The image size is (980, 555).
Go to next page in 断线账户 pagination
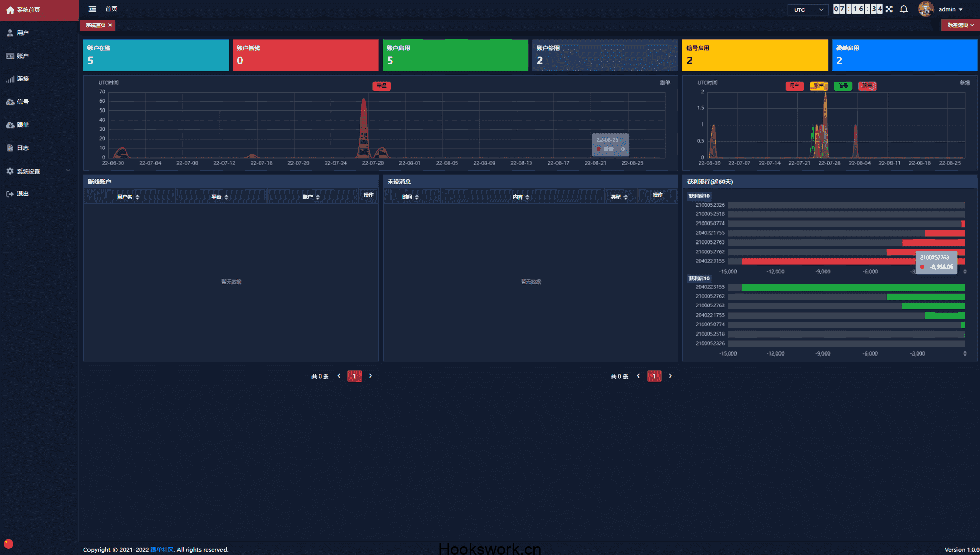371,376
